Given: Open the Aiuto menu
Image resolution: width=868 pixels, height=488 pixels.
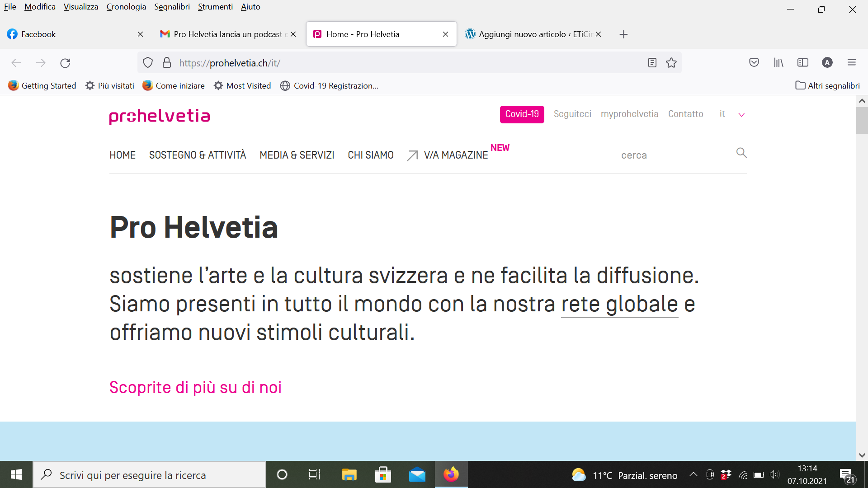Looking at the screenshot, I should click(x=250, y=7).
